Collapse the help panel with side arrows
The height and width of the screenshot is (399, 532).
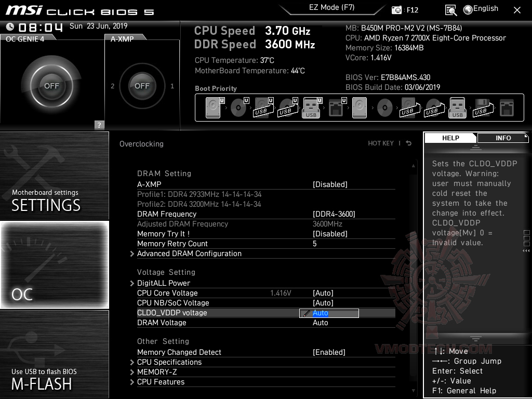tap(526, 251)
